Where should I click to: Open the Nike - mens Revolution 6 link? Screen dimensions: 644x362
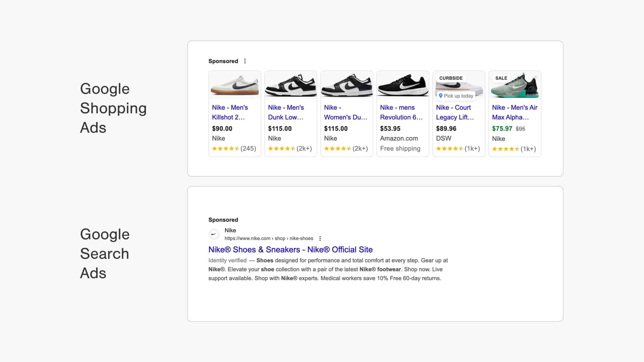pos(401,112)
